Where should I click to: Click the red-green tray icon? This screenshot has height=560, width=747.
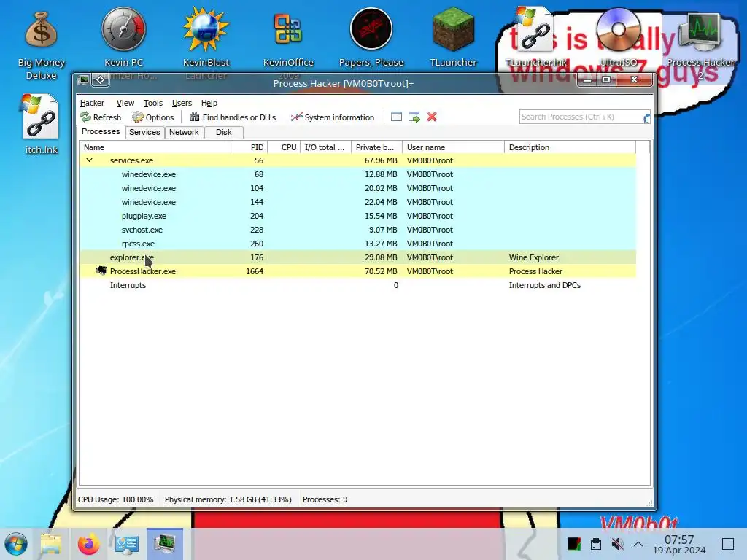574,544
